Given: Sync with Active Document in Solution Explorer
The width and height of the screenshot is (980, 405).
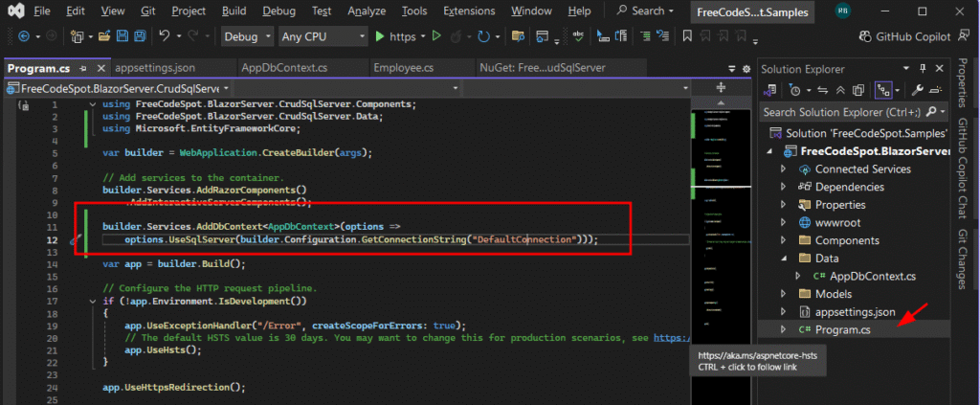Looking at the screenshot, I should coord(822,91).
